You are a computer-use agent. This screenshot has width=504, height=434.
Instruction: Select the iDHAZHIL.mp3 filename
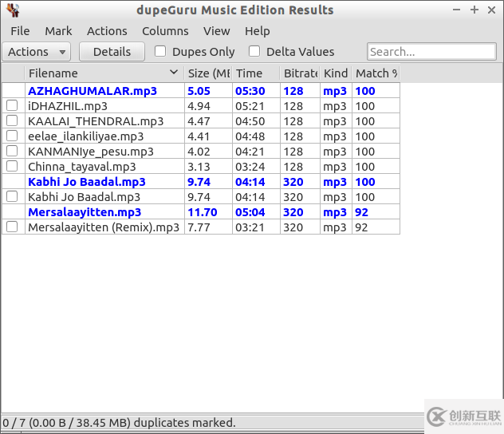pos(68,106)
